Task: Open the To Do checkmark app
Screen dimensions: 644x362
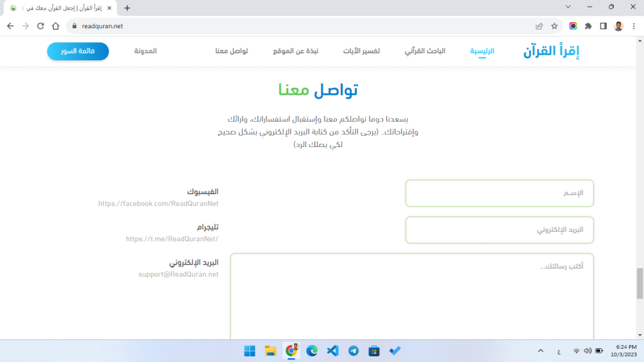Action: click(x=395, y=351)
